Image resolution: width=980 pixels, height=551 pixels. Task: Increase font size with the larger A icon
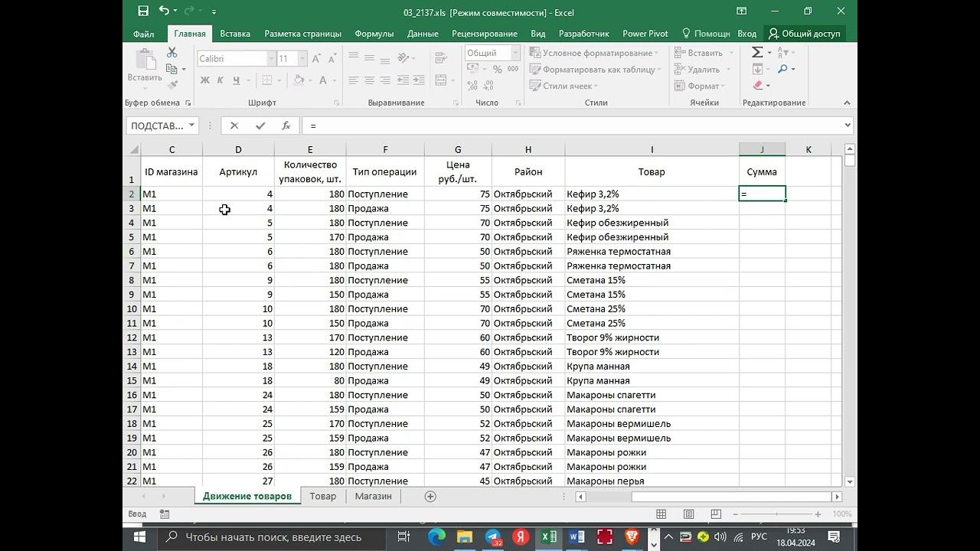(x=318, y=59)
